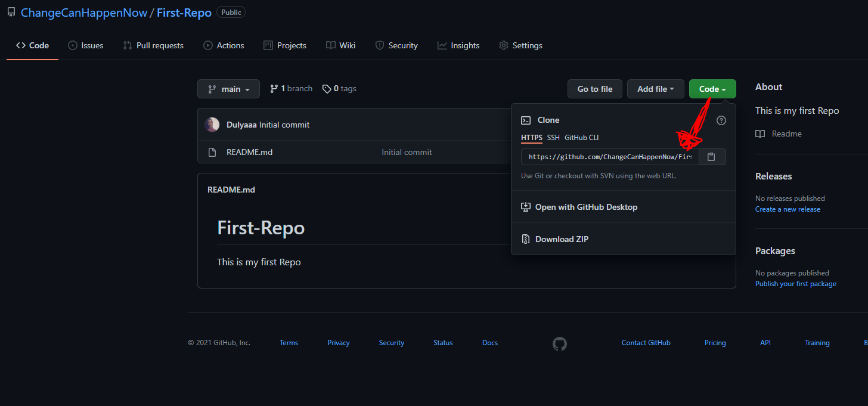Open the Readme link in About
This screenshot has height=406, width=868.
(786, 134)
